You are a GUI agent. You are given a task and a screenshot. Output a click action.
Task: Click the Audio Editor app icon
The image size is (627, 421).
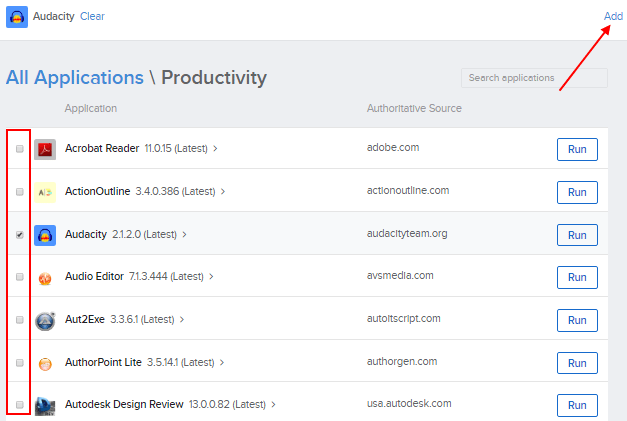45,277
